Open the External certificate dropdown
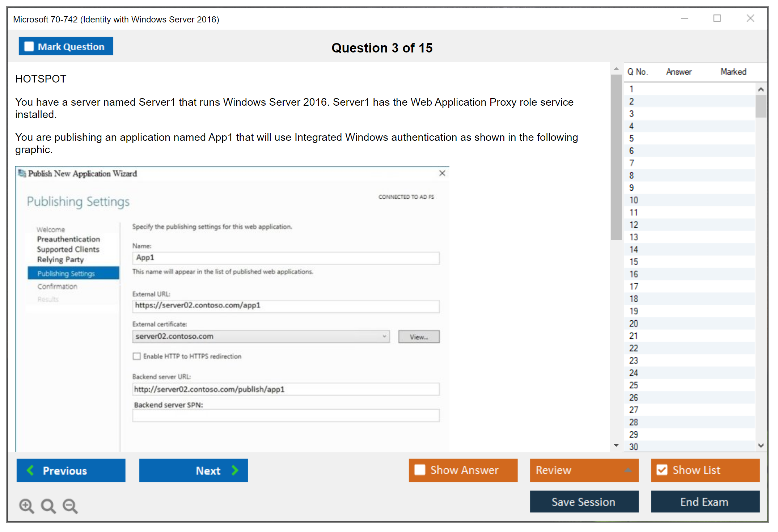778x532 pixels. pyautogui.click(x=384, y=336)
